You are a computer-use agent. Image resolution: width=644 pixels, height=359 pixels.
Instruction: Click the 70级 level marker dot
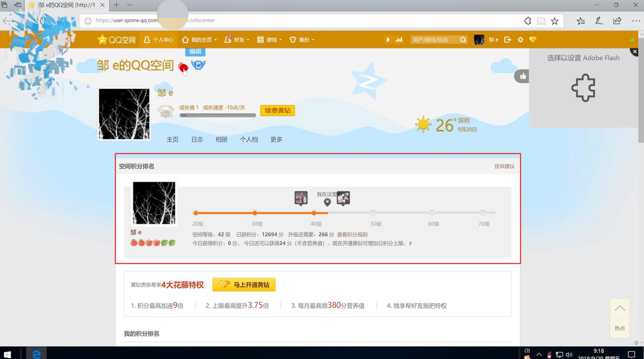coord(483,213)
